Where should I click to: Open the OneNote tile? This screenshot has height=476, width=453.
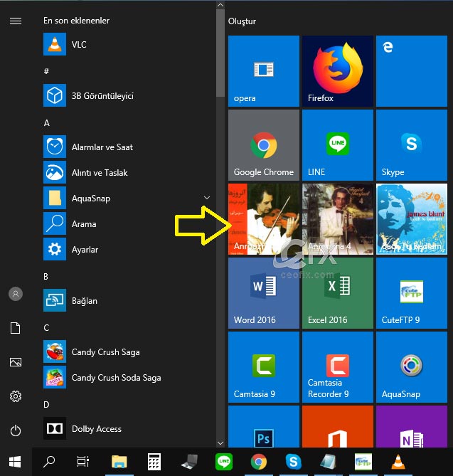coord(412,426)
